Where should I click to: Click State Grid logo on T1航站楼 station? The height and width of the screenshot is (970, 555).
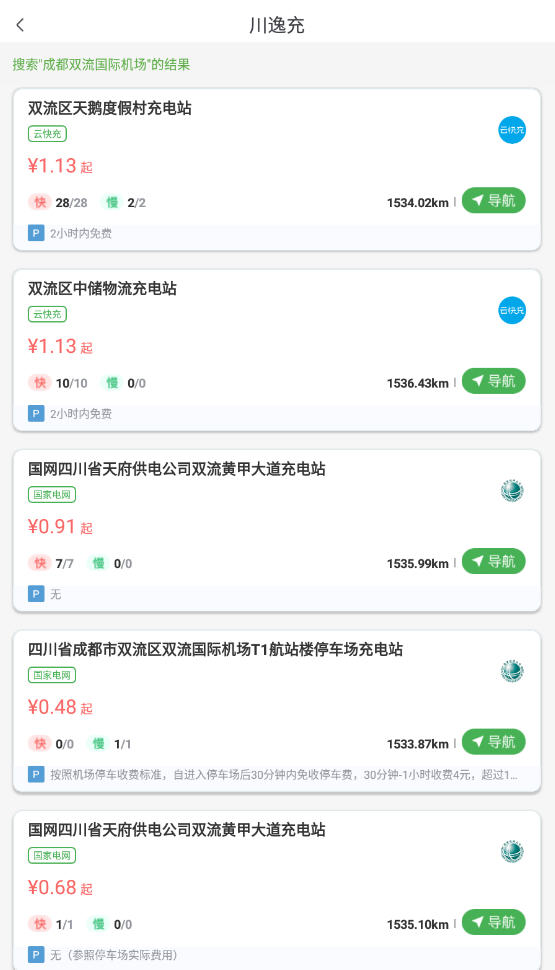(x=512, y=671)
